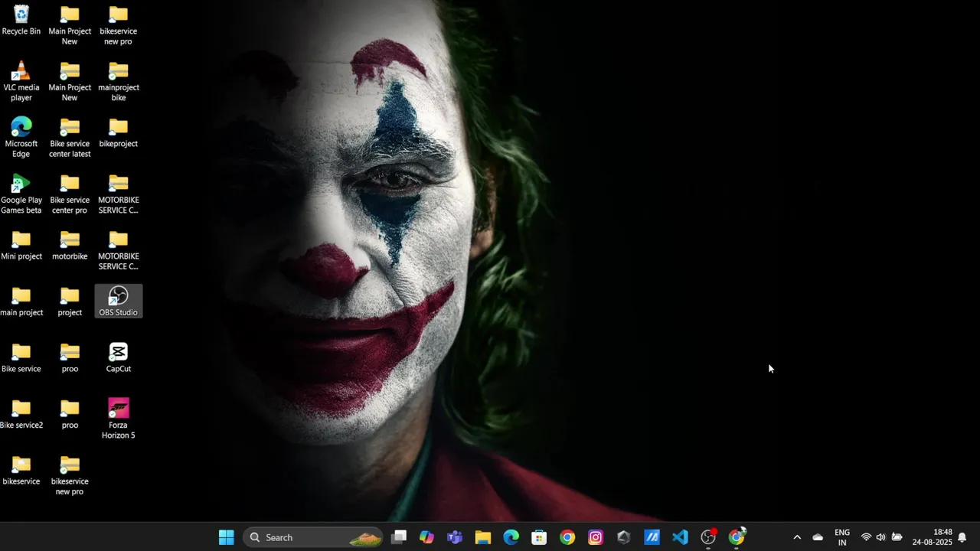Select the Microsoft Edge desktop shortcut
Image resolution: width=980 pixels, height=551 pixels.
[21, 138]
